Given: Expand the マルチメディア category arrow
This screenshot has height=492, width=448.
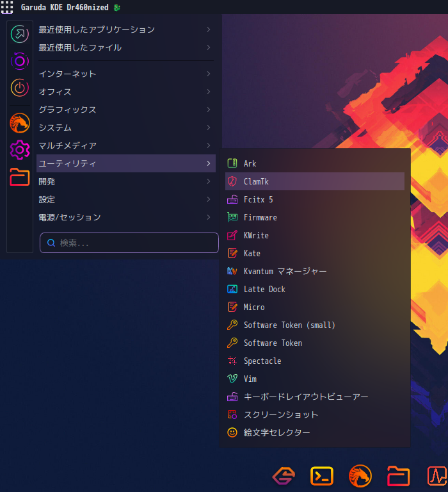Looking at the screenshot, I should click(x=209, y=145).
